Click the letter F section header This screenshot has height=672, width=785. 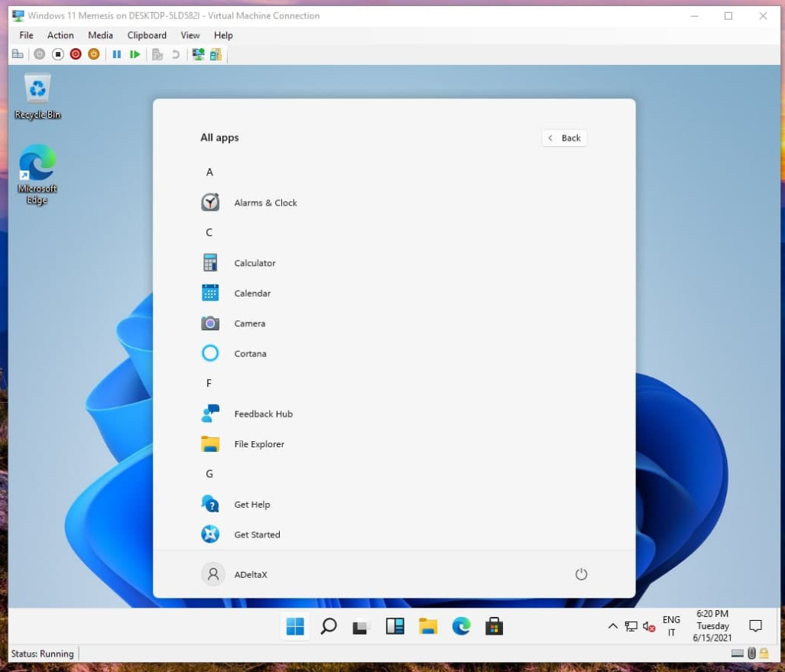click(x=209, y=384)
